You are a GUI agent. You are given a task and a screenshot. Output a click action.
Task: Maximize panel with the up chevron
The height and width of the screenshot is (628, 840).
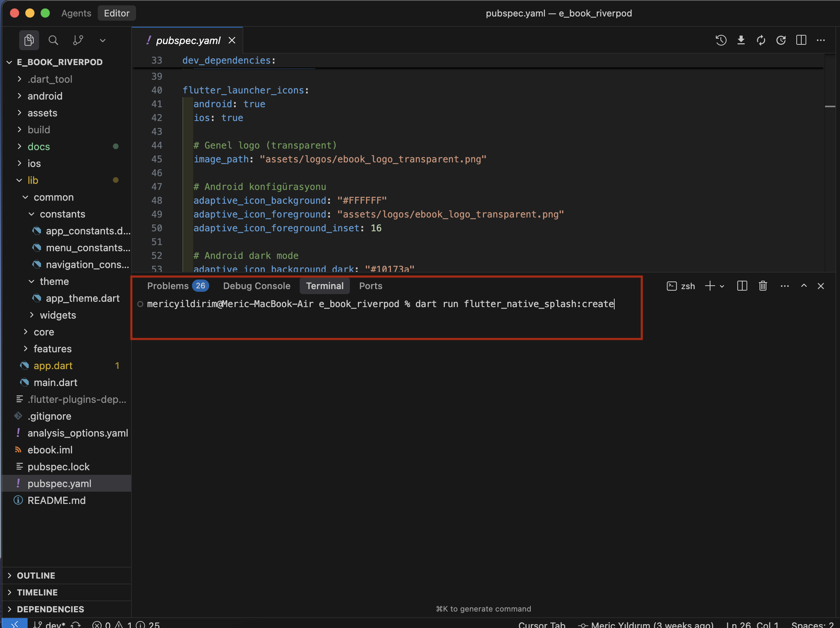coord(804,286)
